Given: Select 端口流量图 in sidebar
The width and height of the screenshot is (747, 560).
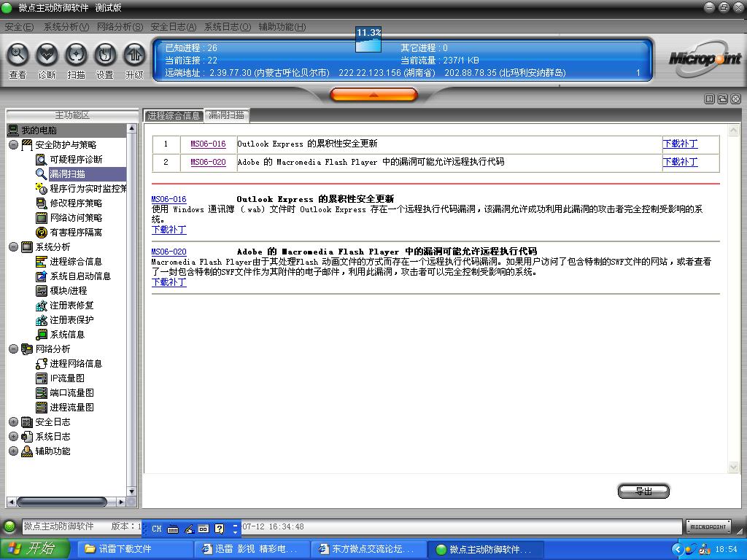Looking at the screenshot, I should click(x=65, y=393).
